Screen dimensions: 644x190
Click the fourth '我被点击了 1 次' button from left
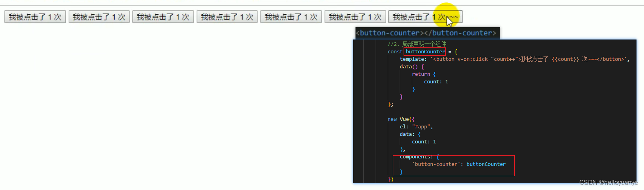tap(227, 17)
